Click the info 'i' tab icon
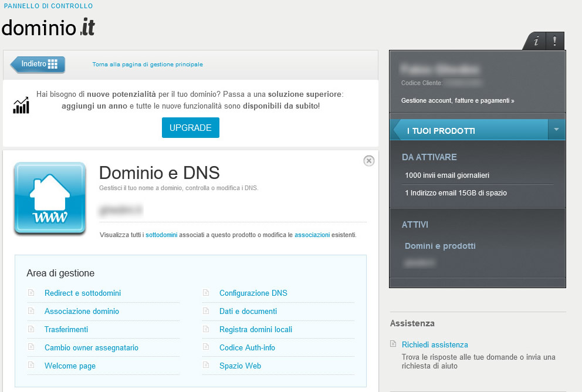The image size is (582, 392). point(536,41)
